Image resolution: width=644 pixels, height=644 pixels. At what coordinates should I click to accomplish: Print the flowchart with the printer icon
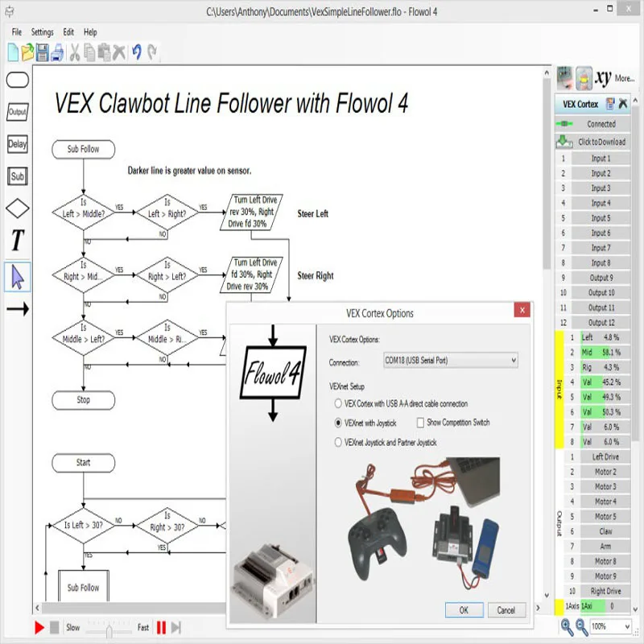57,52
